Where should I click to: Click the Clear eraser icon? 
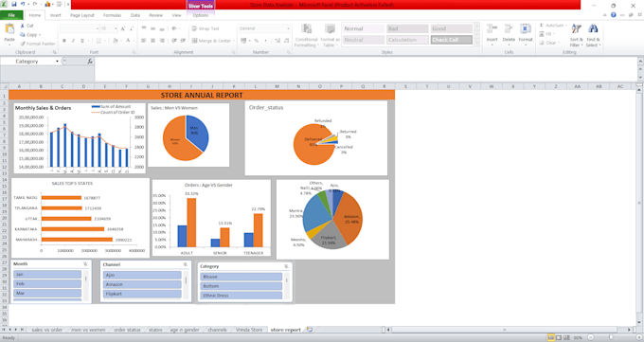coord(542,43)
